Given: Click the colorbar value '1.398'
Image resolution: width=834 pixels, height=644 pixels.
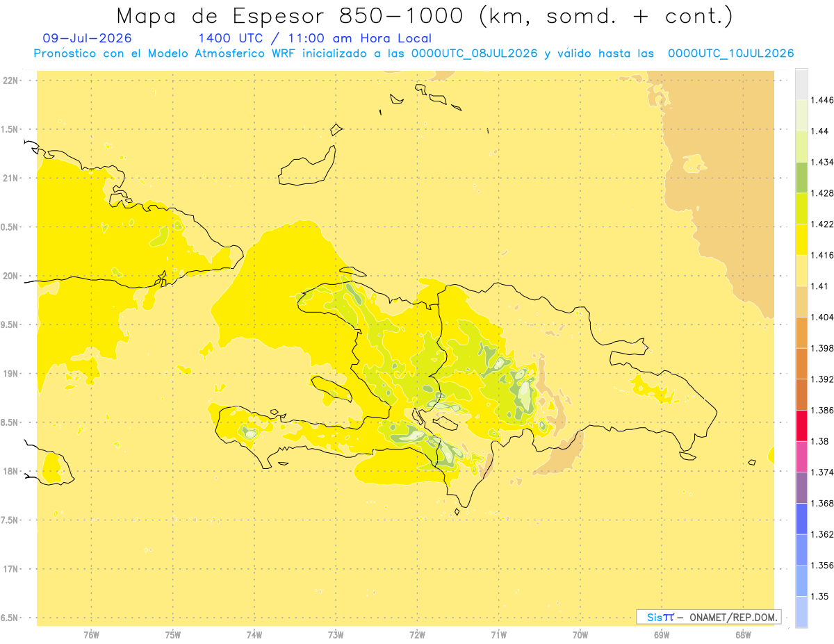Looking at the screenshot, I should point(823,348).
